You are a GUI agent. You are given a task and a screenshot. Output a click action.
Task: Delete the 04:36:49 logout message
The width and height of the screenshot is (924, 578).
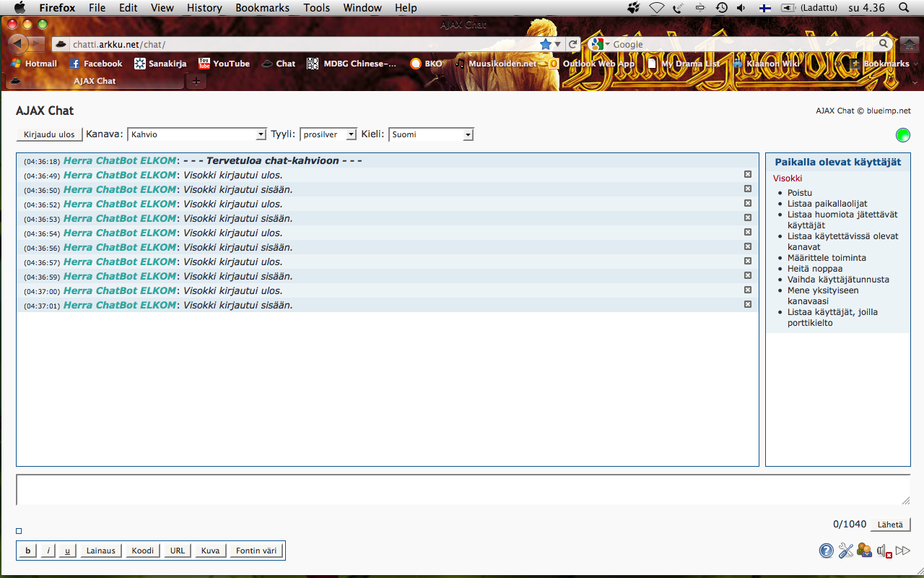[748, 174]
